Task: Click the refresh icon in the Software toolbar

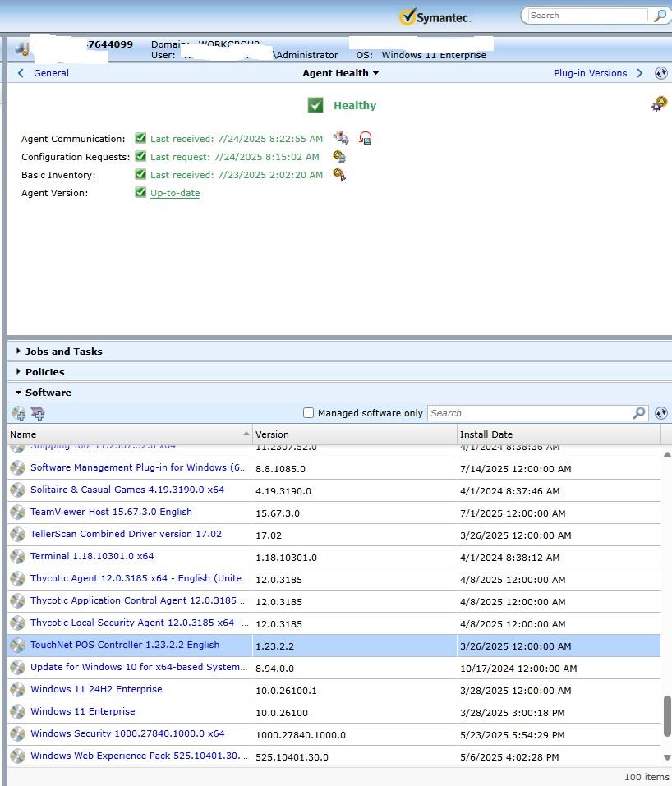Action: 661,413
